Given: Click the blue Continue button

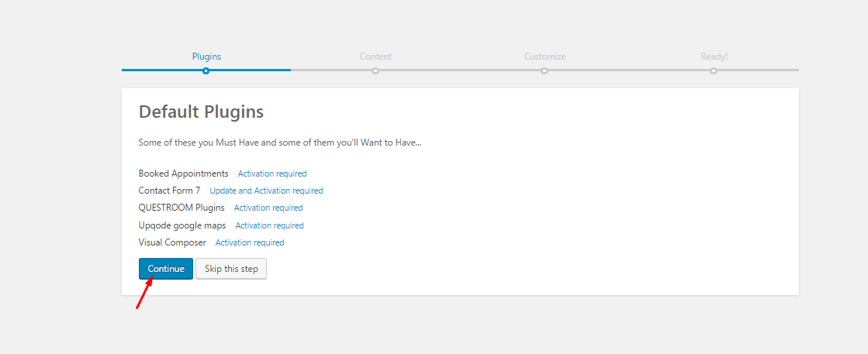Looking at the screenshot, I should [165, 269].
